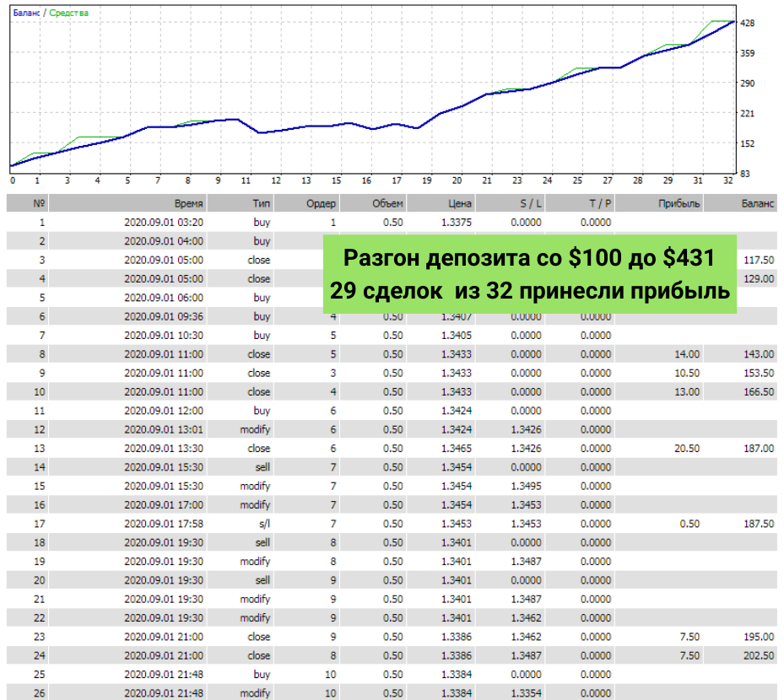
Task: Select the time cell '2020.09.01 12:00'
Action: pyautogui.click(x=164, y=411)
